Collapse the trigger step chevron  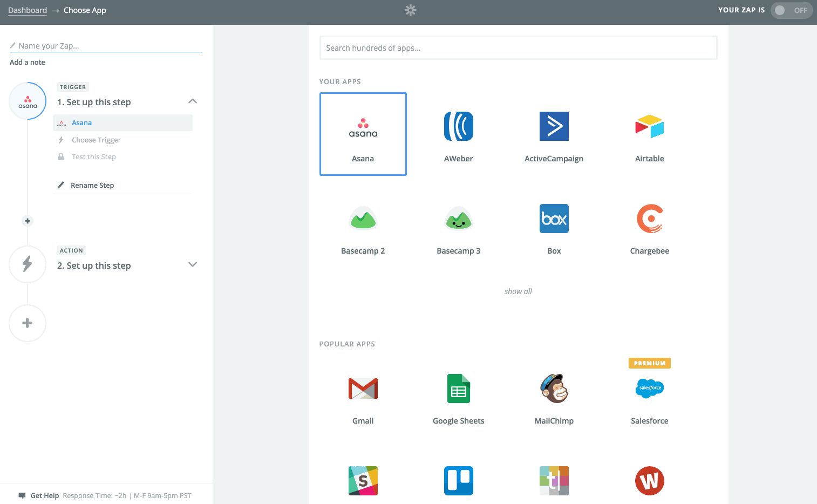pos(193,101)
